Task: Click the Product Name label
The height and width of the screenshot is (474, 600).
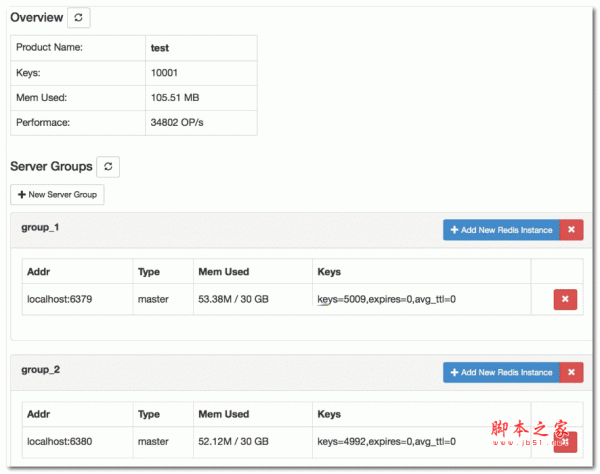Action: (x=49, y=47)
